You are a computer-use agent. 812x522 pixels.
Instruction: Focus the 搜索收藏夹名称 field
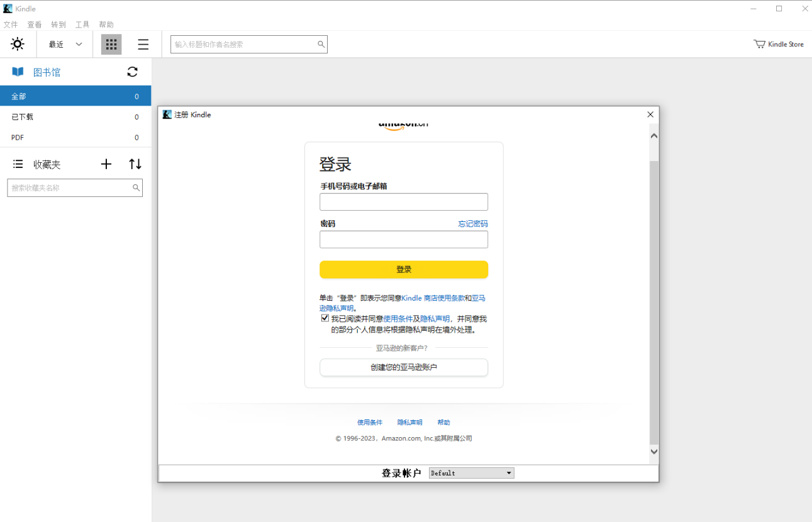[75, 187]
